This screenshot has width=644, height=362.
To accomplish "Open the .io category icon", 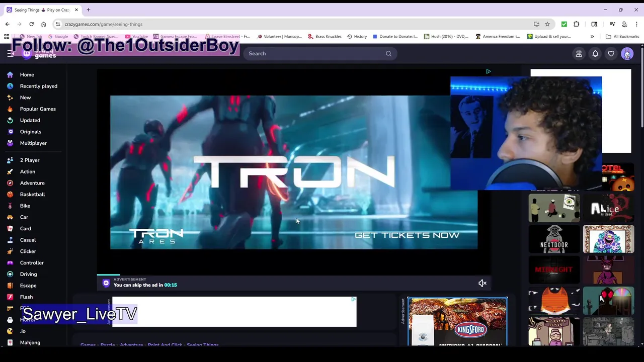I will (x=10, y=331).
